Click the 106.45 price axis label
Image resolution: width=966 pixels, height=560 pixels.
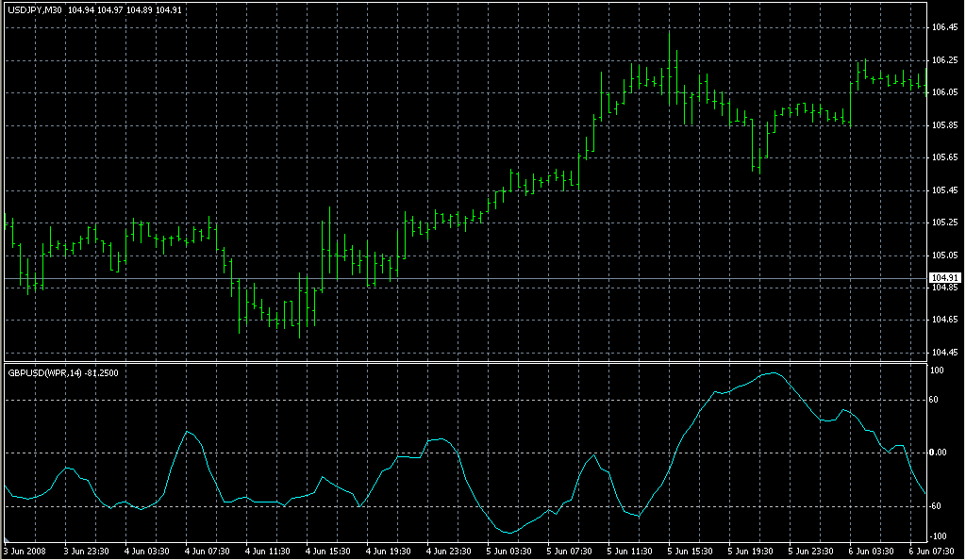tap(945, 27)
